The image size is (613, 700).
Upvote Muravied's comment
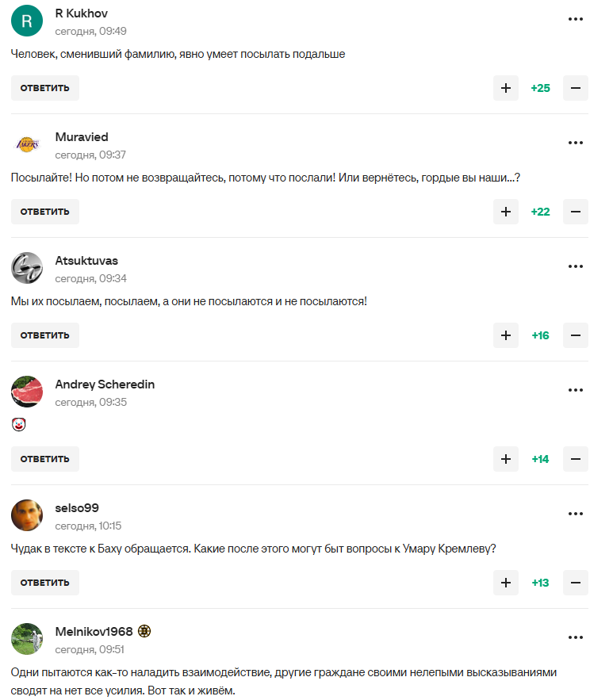(x=505, y=212)
